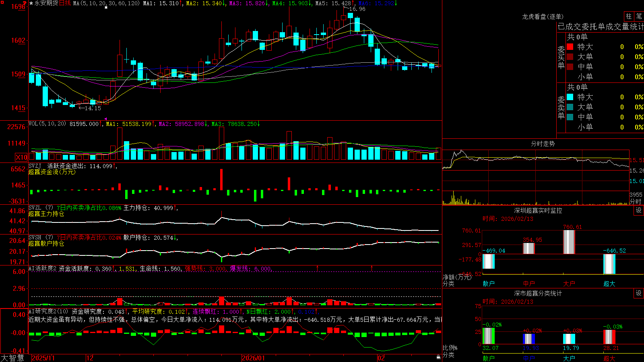
Task: Click the white star marker beside MA parameters
Action: coord(106,7)
